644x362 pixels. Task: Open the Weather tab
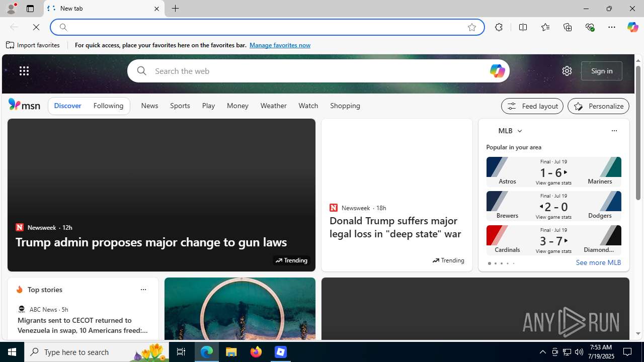273,106
